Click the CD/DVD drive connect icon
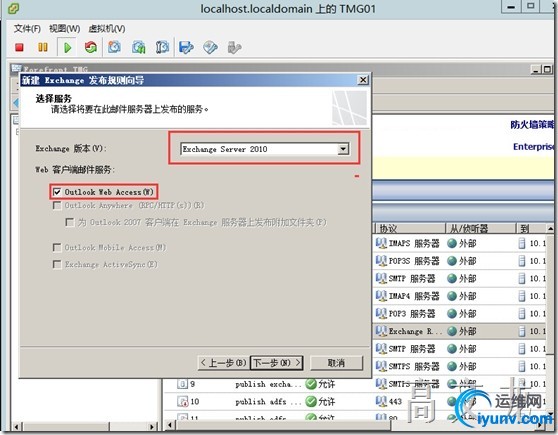The height and width of the screenshot is (435, 558). [210, 47]
